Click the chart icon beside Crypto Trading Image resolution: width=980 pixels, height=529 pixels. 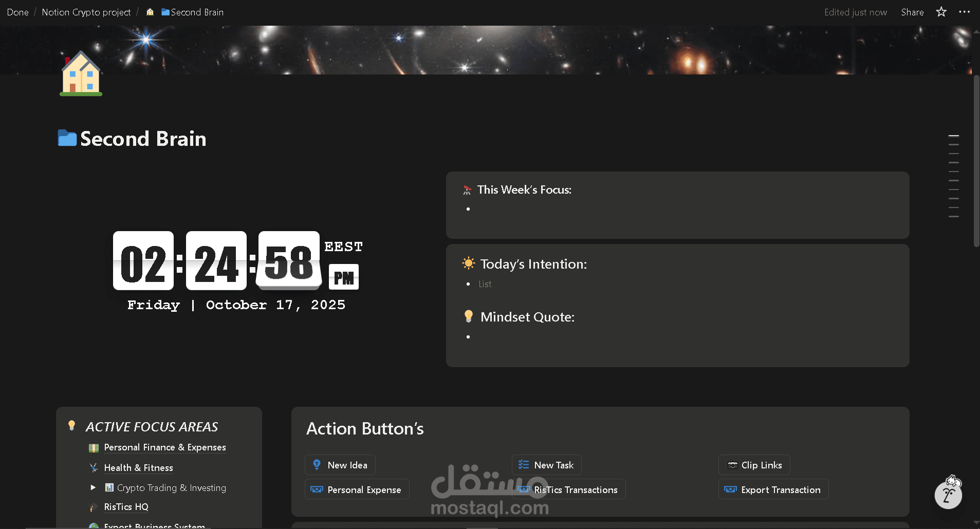click(x=109, y=487)
